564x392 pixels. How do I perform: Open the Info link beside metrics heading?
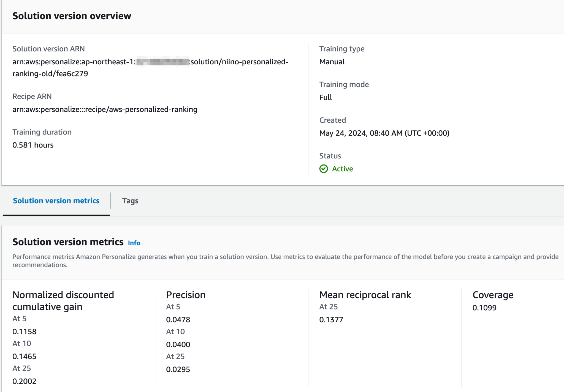134,243
